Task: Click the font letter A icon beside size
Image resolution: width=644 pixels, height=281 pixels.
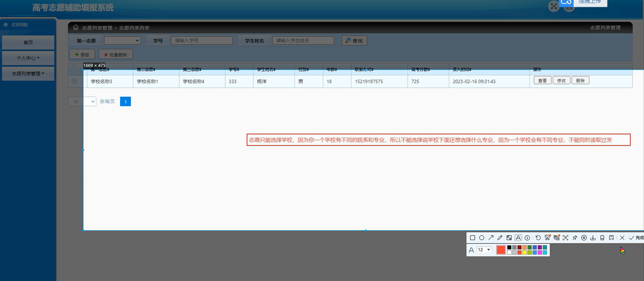Action: (471, 250)
